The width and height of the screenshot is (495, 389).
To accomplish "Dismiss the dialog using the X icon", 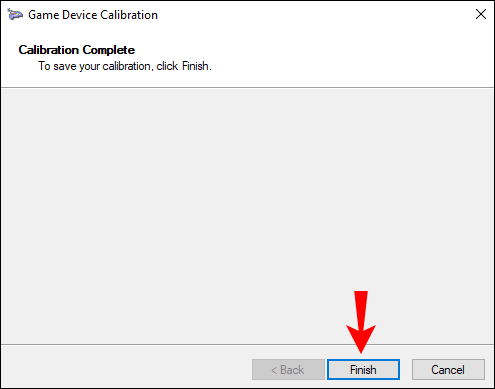I will pos(481,14).
